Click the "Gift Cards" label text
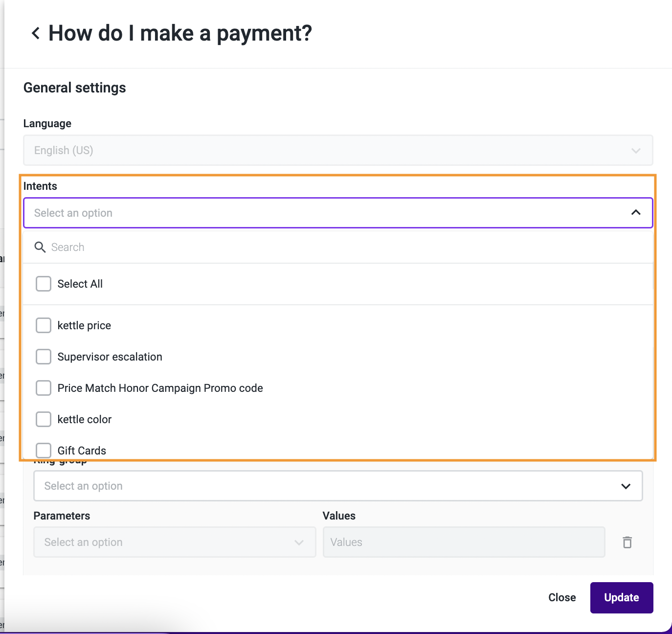This screenshot has height=634, width=672. point(82,451)
